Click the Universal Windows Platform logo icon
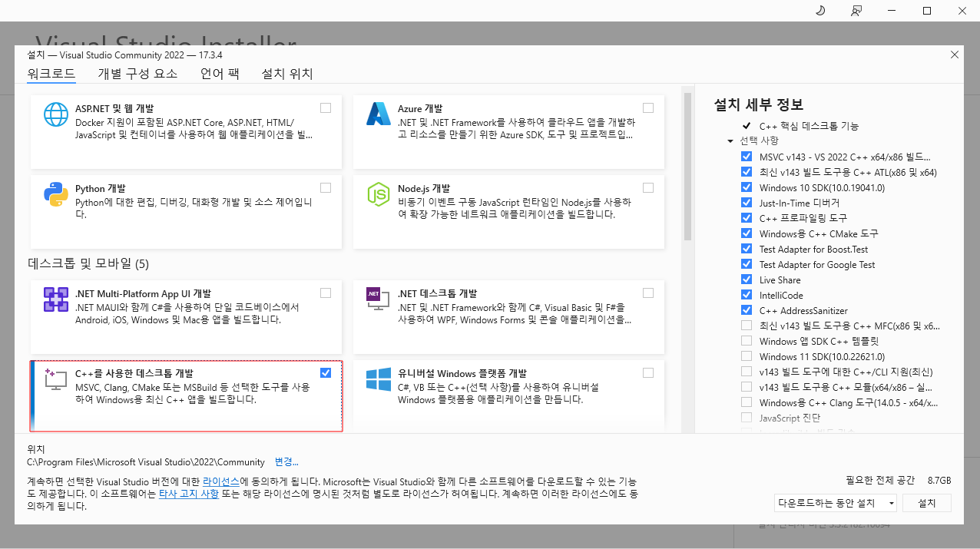Viewport: 980px width, 549px height. point(379,379)
